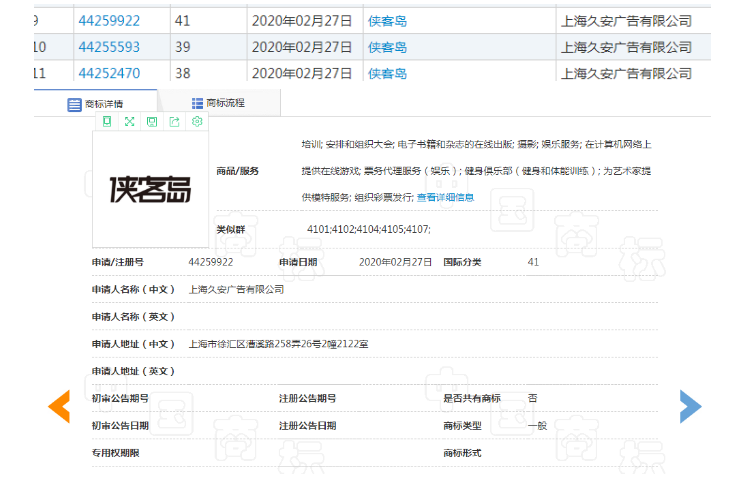Viewport: 741px width, 495px height.
Task: Click the applicant name 上海久安广告有限公司 in details
Action: coord(236,289)
